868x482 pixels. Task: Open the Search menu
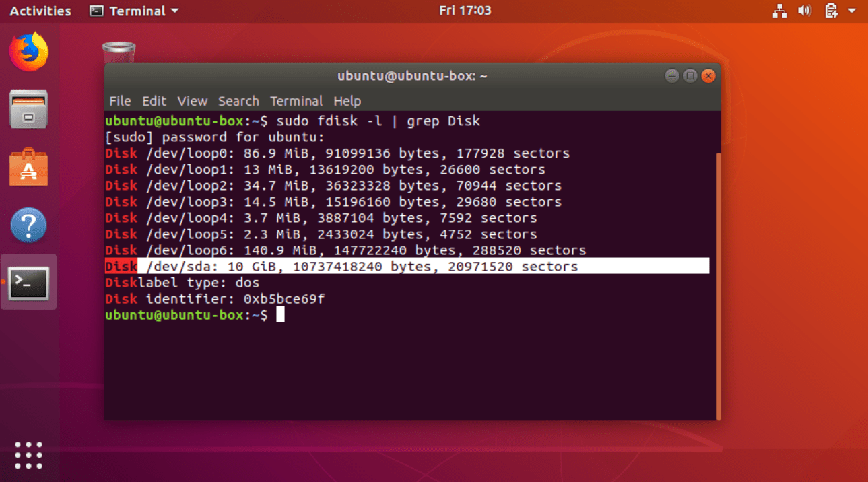238,101
